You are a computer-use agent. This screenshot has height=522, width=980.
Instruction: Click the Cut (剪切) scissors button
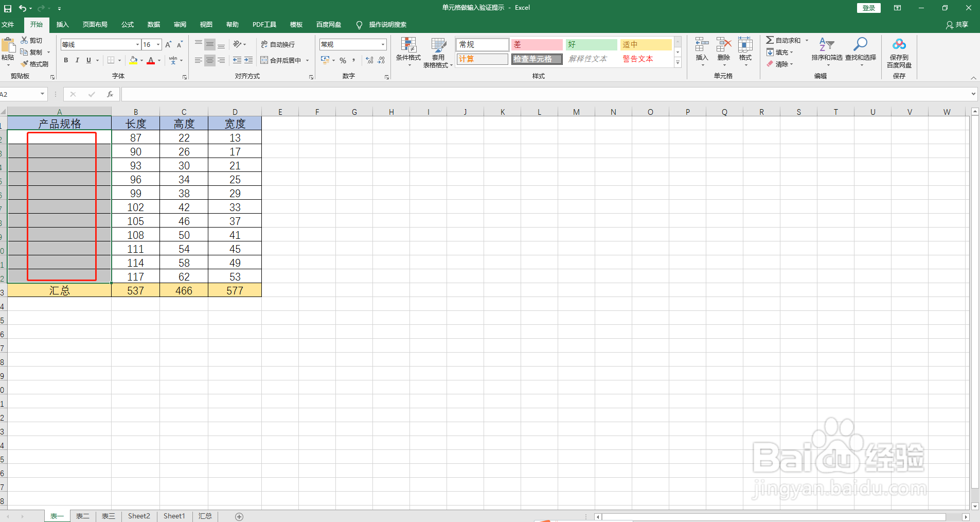tap(31, 40)
